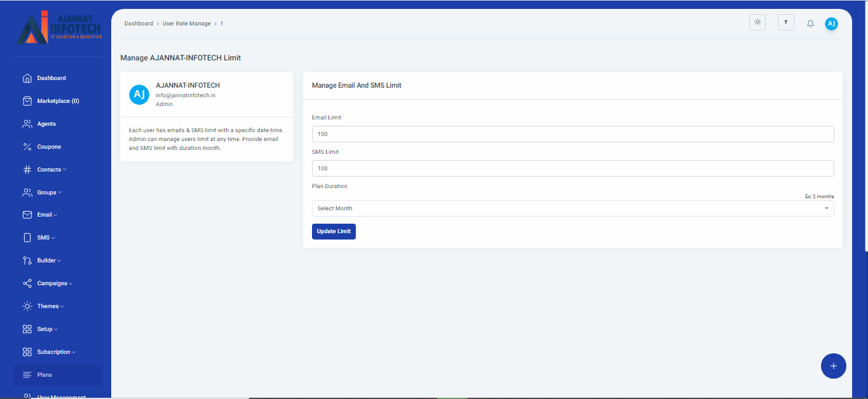
Task: Click the notification bell icon
Action: click(810, 24)
